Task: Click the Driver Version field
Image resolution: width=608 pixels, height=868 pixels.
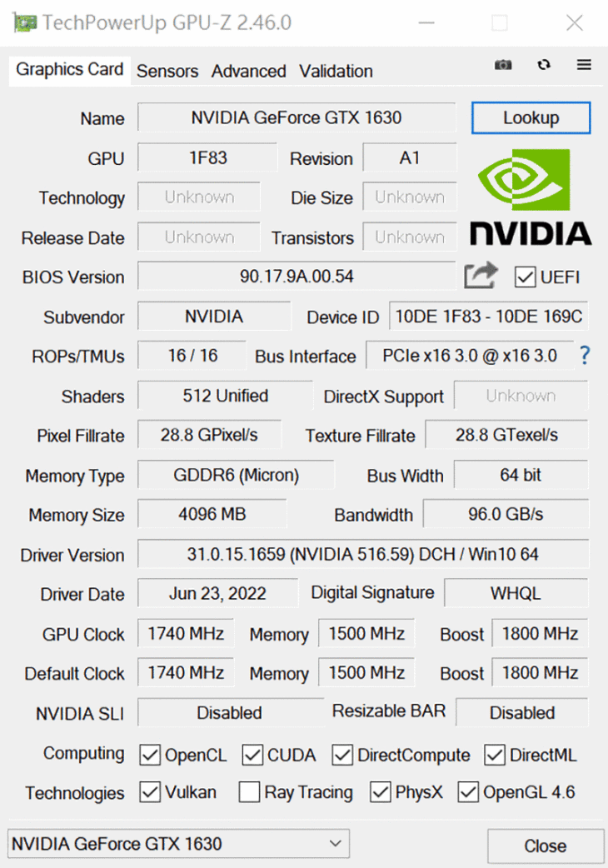Action: [363, 554]
